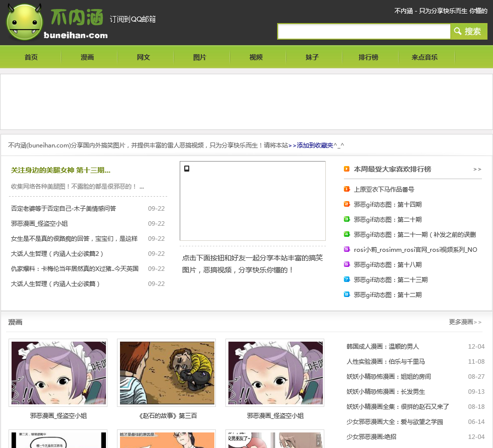Click caption 《赵石的故事》第三百
The height and width of the screenshot is (448, 493).
coord(168,415)
